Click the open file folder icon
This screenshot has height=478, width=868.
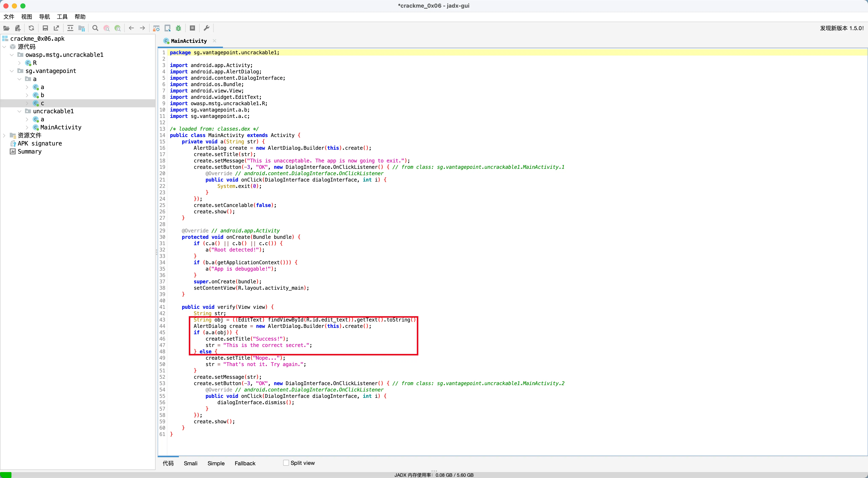point(6,28)
